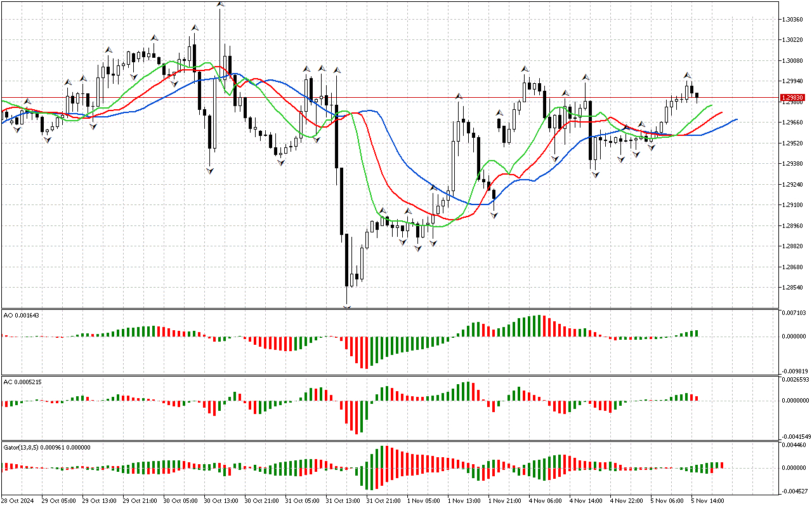This screenshot has height=508, width=812.
Task: Click the 1 Nov 13:00 time label
Action: coord(464,500)
